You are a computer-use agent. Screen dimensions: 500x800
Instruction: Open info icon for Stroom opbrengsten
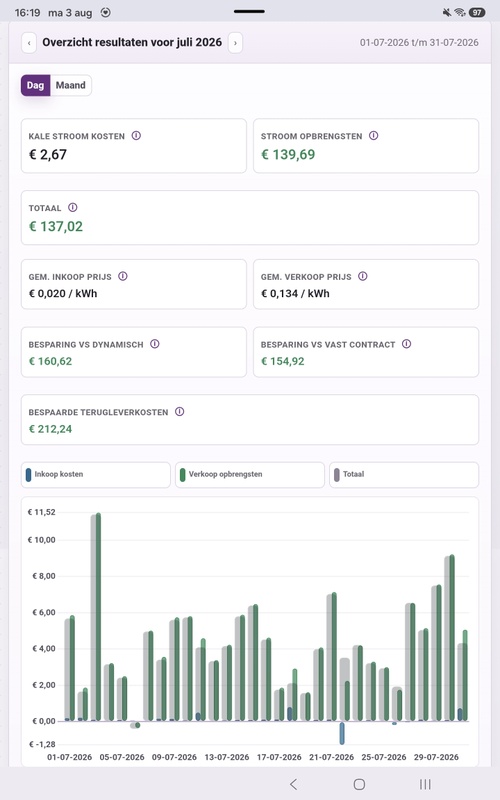point(373,136)
